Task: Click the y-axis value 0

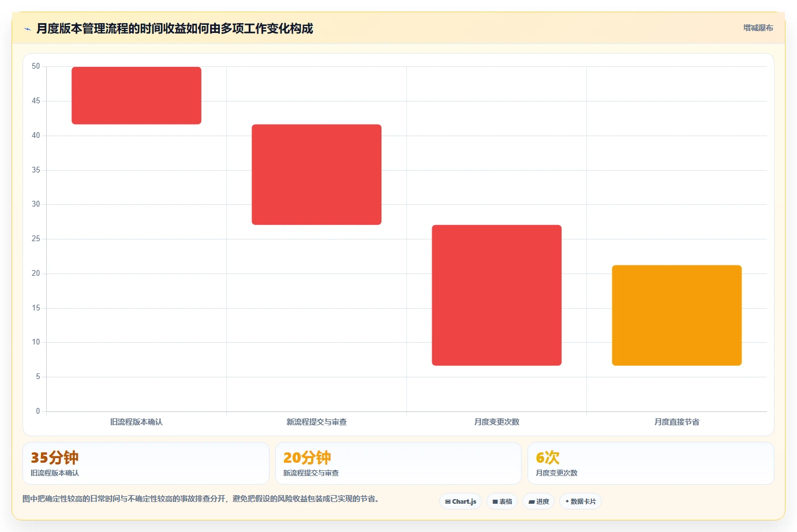Action: pyautogui.click(x=38, y=411)
